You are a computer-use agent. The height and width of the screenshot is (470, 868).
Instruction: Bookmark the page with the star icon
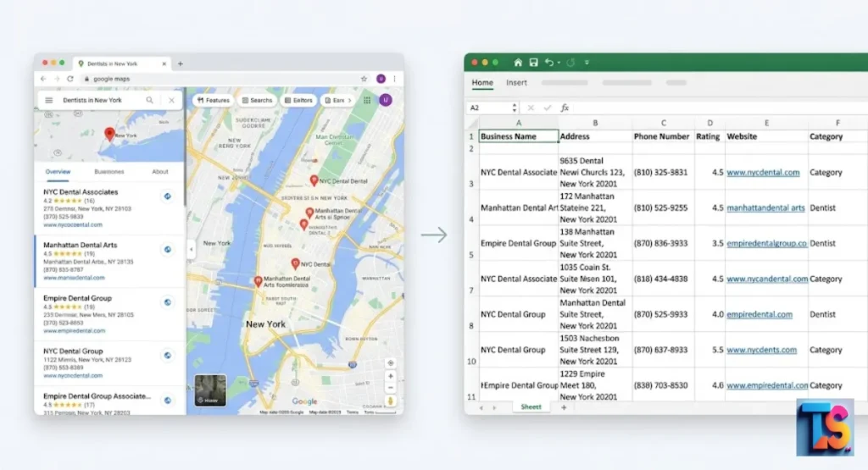pos(364,79)
